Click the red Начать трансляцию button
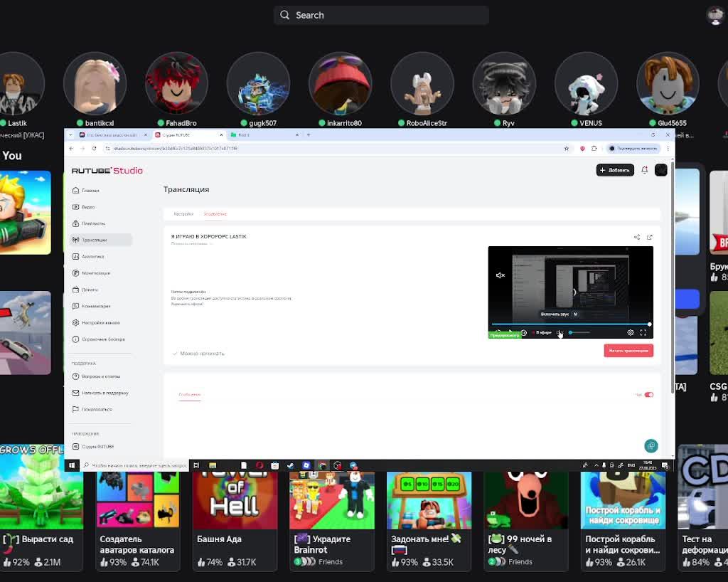 click(x=628, y=351)
